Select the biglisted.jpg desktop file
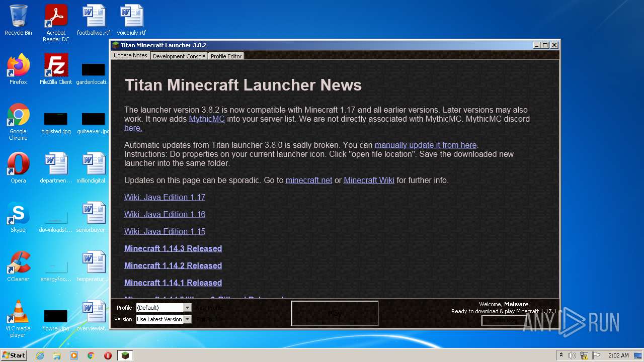 56,123
